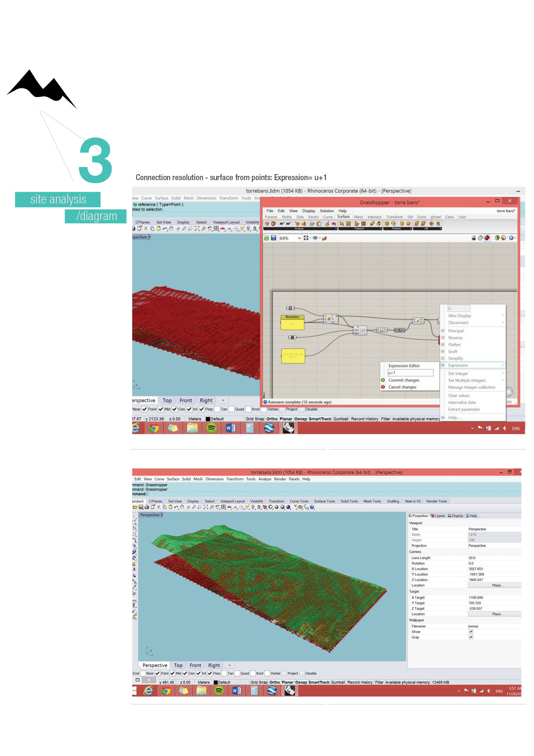
Task: Click the eye preview icon in Grasshopper canvas toolbar
Action: point(315,238)
